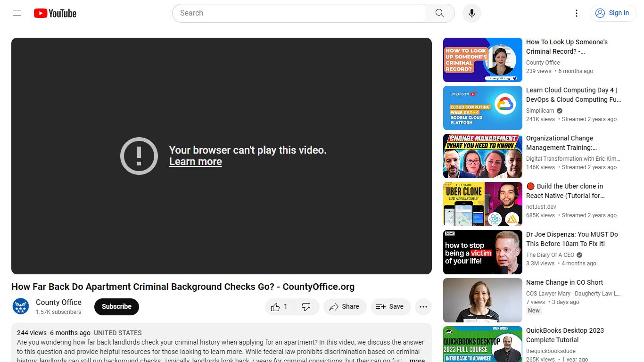
Task: Open 'Build the Uber clone in React Native' title
Action: [x=565, y=191]
